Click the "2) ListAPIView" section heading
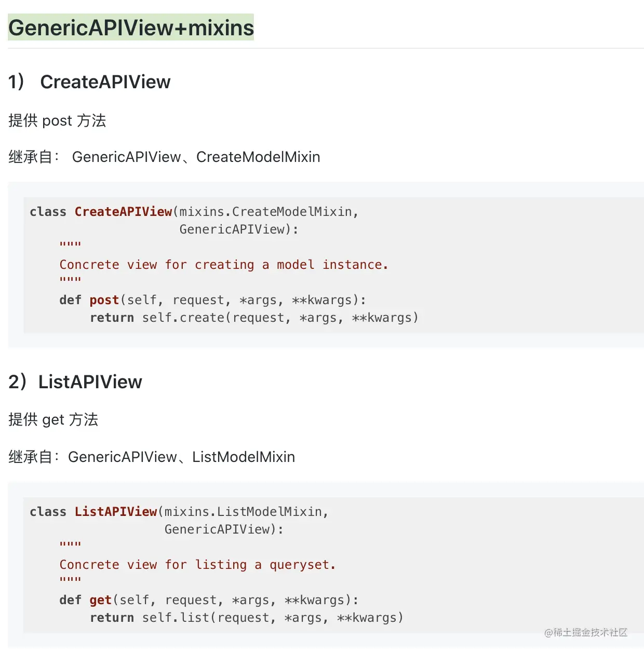 [75, 382]
